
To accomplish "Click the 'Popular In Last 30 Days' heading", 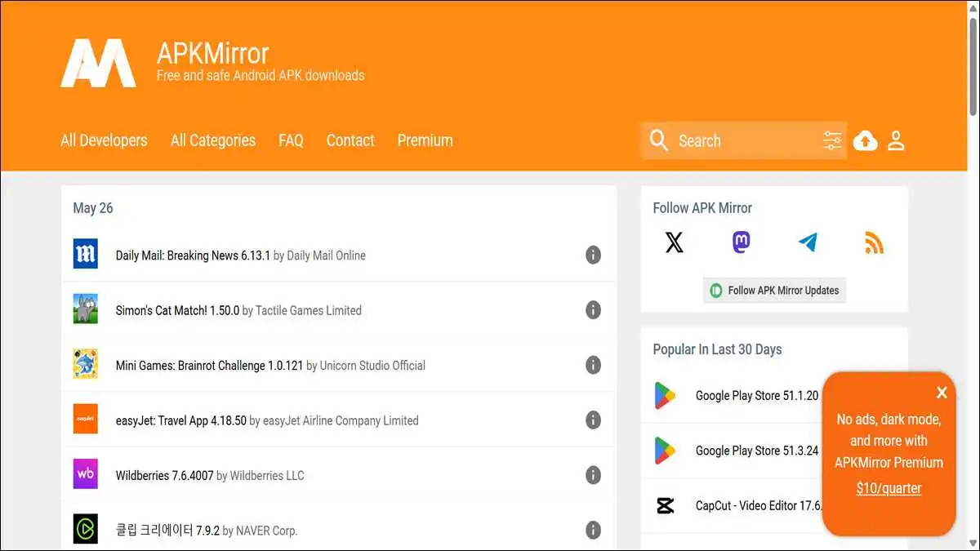I will click(717, 349).
